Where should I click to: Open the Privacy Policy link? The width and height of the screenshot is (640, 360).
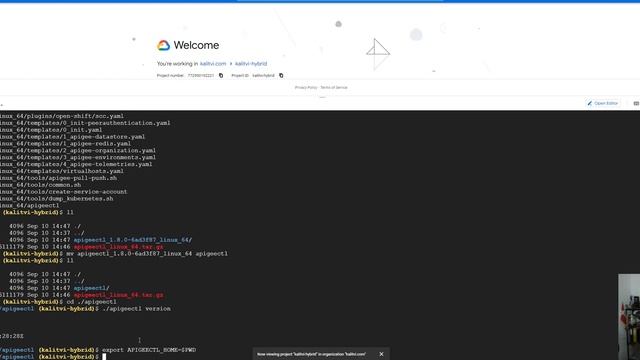tap(306, 87)
